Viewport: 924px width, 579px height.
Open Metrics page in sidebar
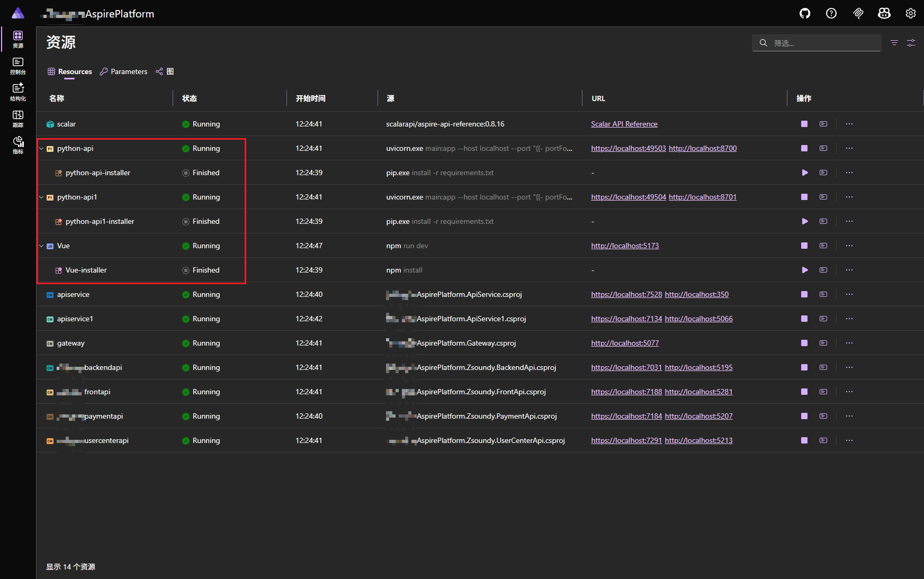18,145
